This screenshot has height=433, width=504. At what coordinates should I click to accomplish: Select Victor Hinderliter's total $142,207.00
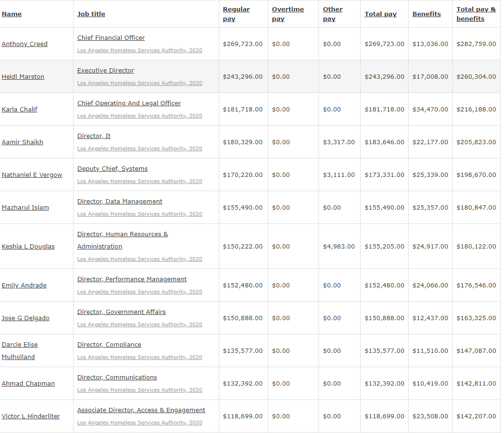[x=476, y=416]
